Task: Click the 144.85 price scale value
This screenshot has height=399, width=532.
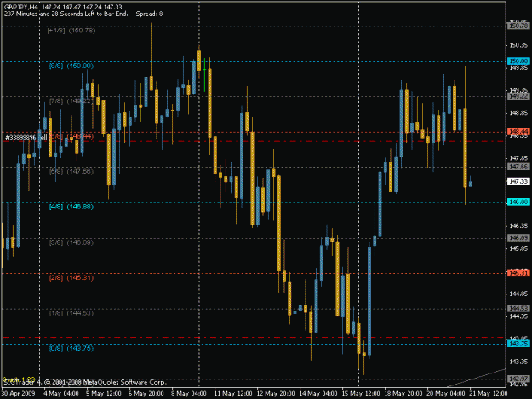Action: click(518, 294)
